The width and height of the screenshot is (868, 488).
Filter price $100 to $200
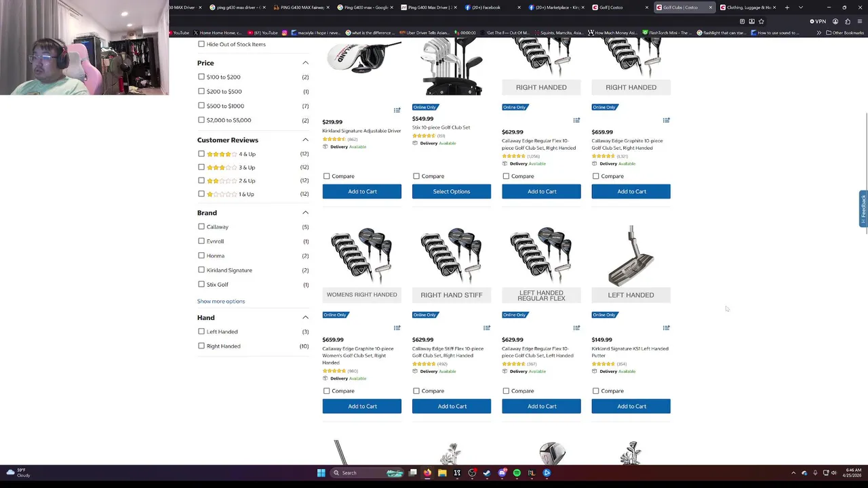click(x=201, y=77)
